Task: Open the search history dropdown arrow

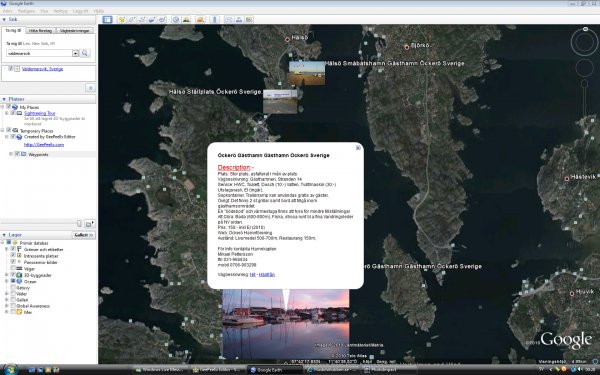Action: pos(75,53)
